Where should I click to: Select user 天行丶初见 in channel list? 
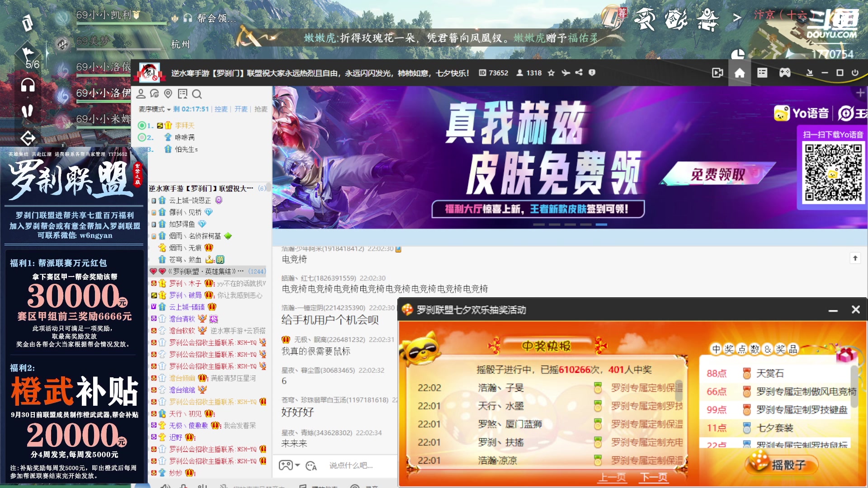click(185, 413)
